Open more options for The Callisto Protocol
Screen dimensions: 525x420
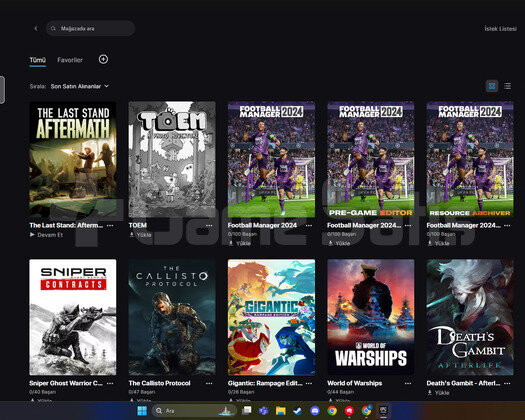(209, 383)
